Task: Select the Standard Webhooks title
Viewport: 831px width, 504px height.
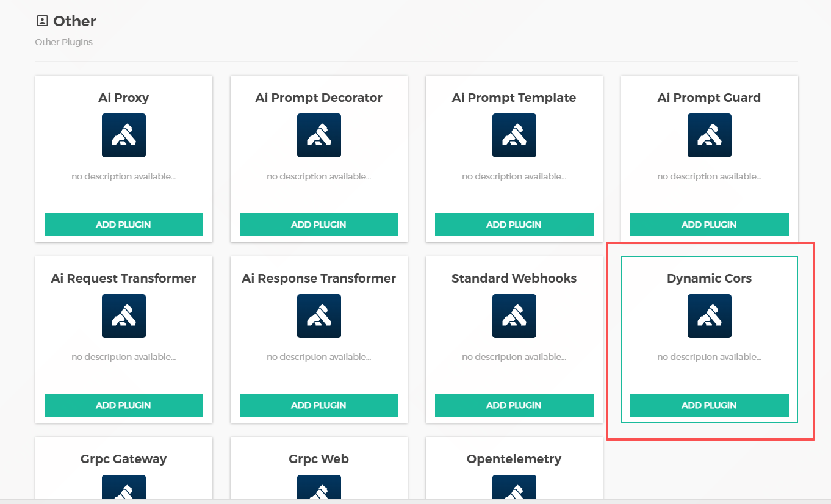Action: coord(514,278)
